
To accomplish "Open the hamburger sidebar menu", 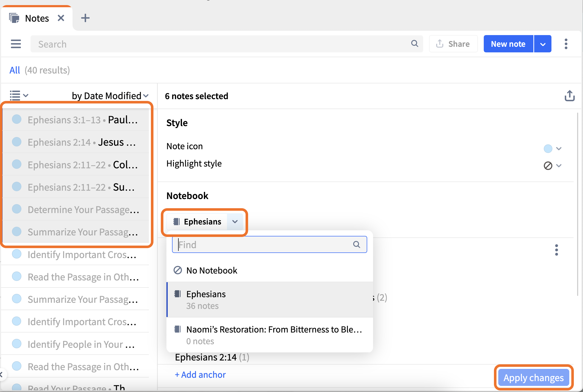I will [x=16, y=44].
